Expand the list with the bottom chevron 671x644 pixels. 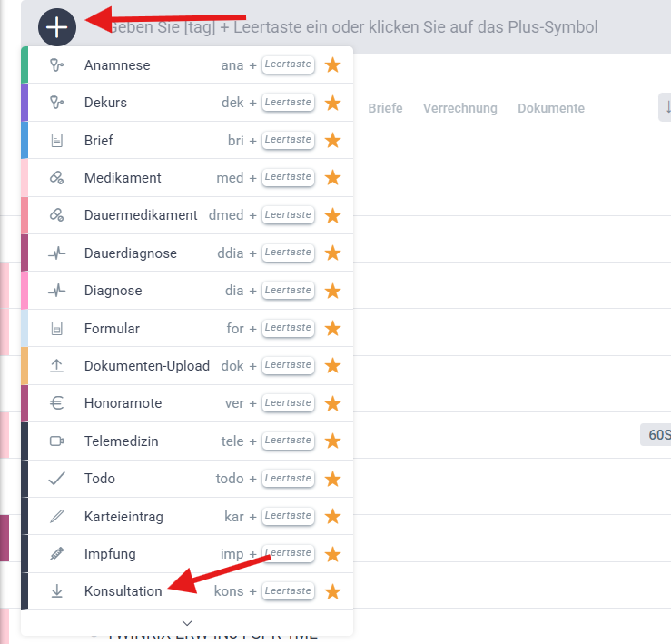pos(187,623)
